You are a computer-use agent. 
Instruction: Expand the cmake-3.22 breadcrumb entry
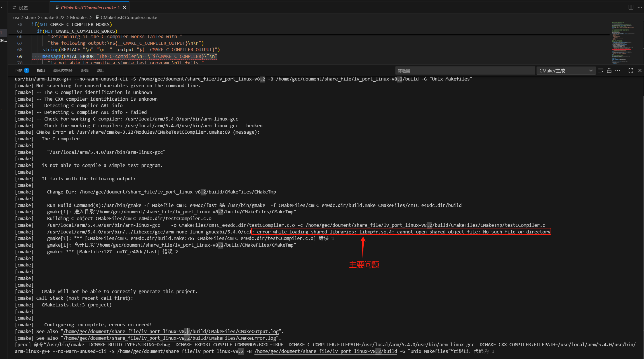53,17
